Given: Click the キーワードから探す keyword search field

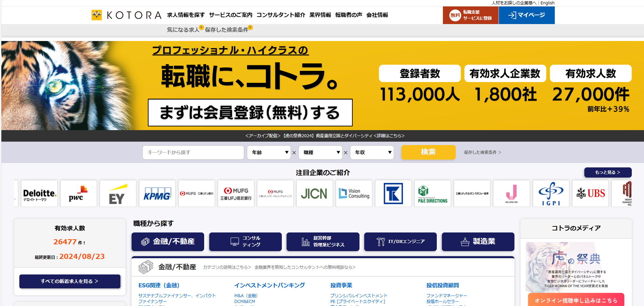Looking at the screenshot, I should [x=193, y=152].
